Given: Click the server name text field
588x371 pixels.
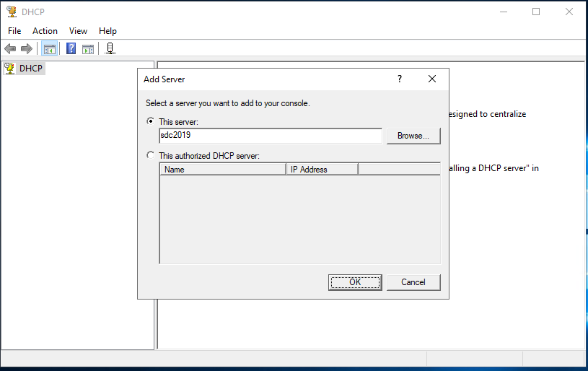Looking at the screenshot, I should pos(270,136).
